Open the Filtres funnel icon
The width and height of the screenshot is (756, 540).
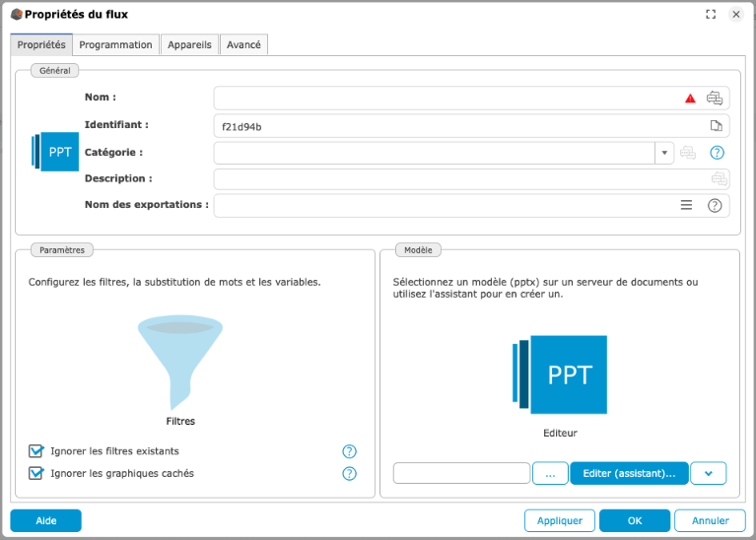click(x=180, y=361)
